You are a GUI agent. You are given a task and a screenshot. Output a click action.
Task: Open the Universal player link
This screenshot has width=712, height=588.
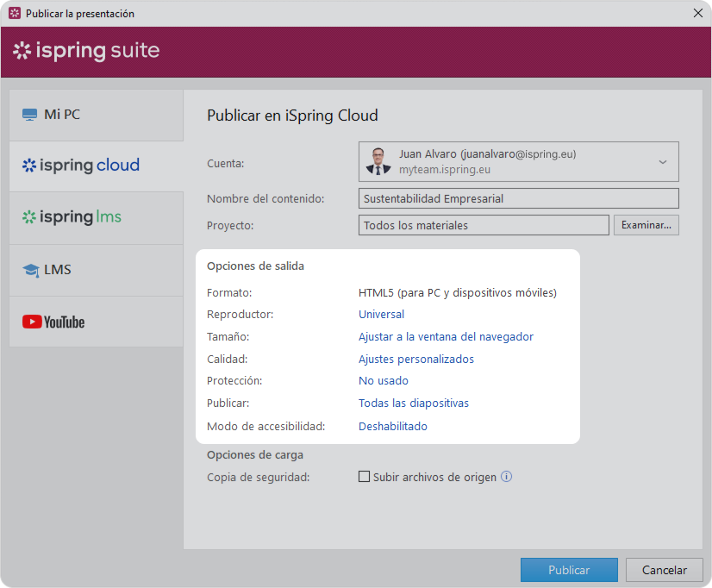(381, 315)
